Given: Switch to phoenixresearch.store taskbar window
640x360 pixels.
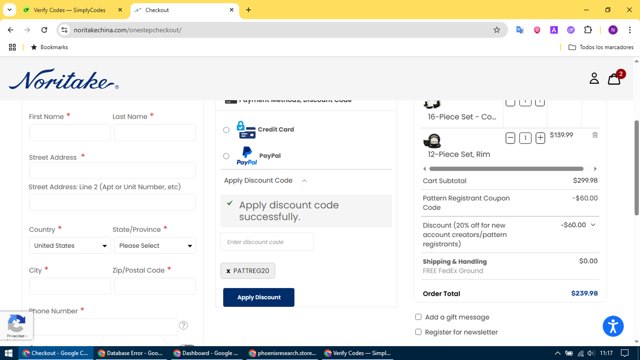Looking at the screenshot, I should pos(281,353).
